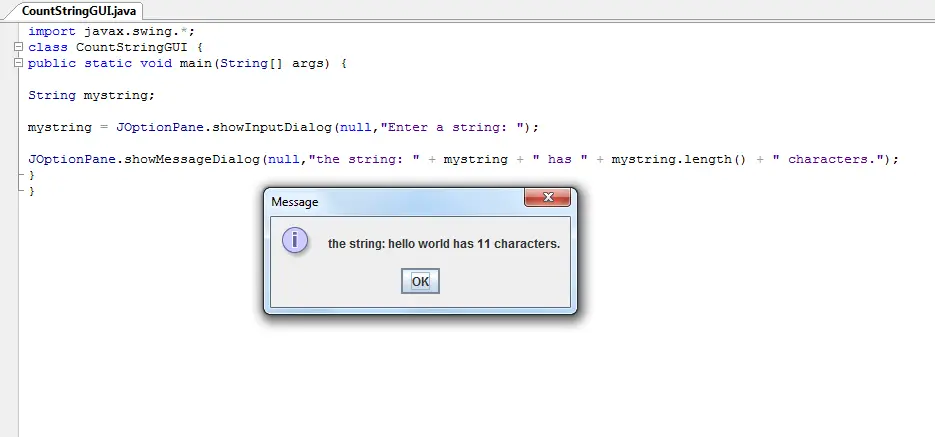This screenshot has width=935, height=437.
Task: Click the information icon in Message dialog
Action: coord(295,241)
